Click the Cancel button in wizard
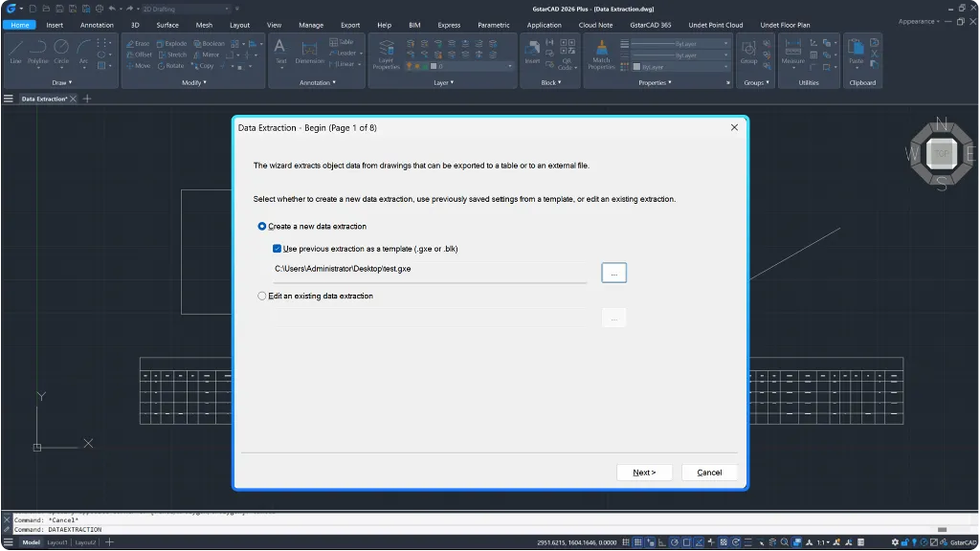The image size is (980, 551). tap(709, 473)
